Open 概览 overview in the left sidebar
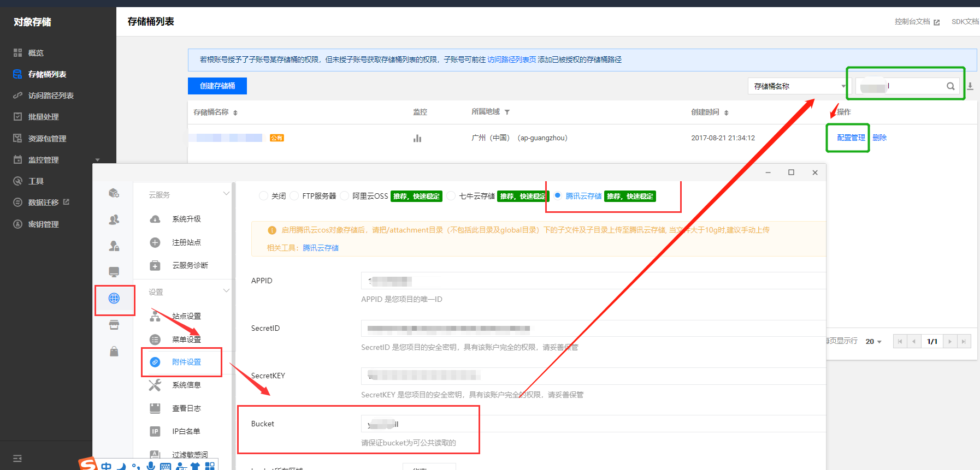This screenshot has width=980, height=470. coord(36,53)
